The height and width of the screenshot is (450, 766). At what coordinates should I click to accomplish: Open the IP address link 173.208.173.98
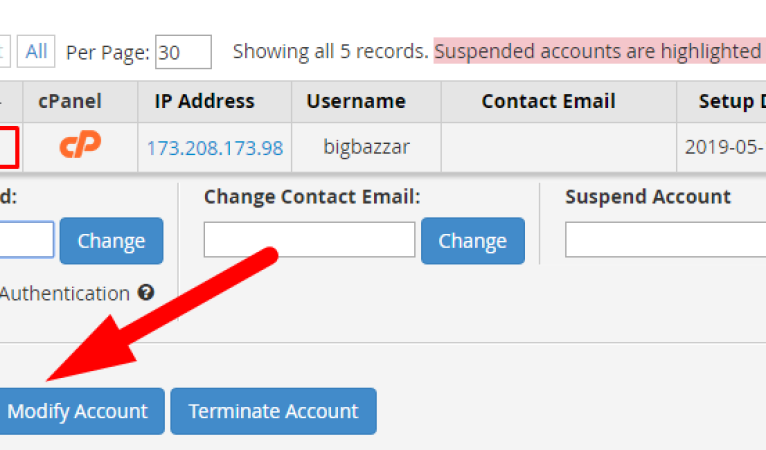click(x=215, y=148)
